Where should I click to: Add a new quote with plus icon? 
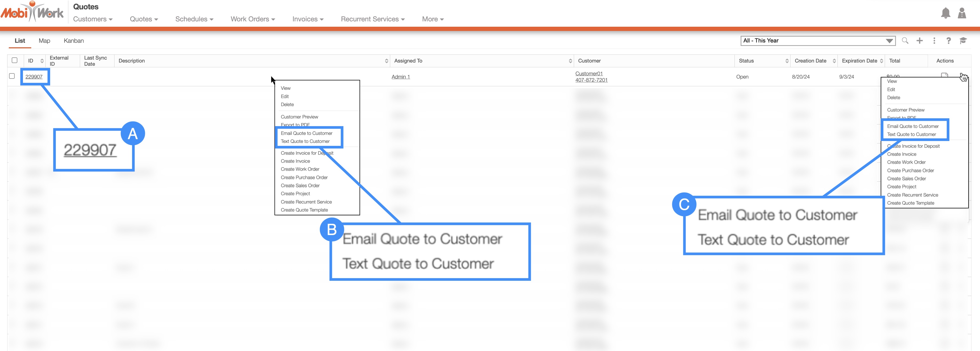pyautogui.click(x=919, y=41)
